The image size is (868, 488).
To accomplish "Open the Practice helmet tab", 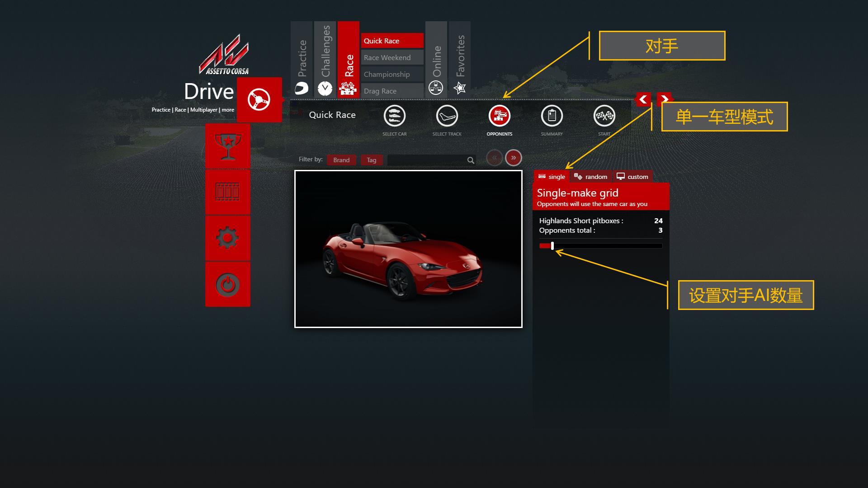I will pyautogui.click(x=302, y=59).
